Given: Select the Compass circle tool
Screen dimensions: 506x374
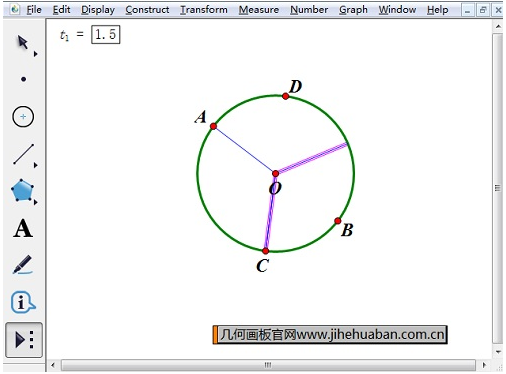Looking at the screenshot, I should [x=23, y=117].
